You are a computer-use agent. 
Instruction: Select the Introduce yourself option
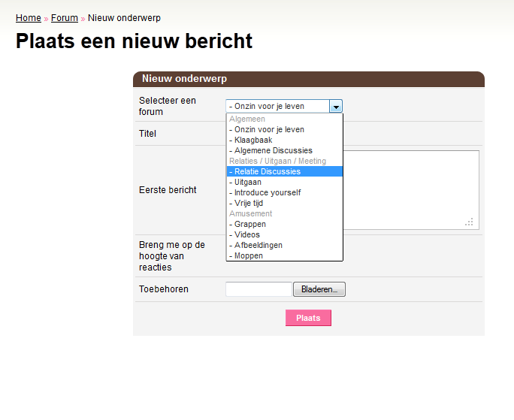point(285,192)
